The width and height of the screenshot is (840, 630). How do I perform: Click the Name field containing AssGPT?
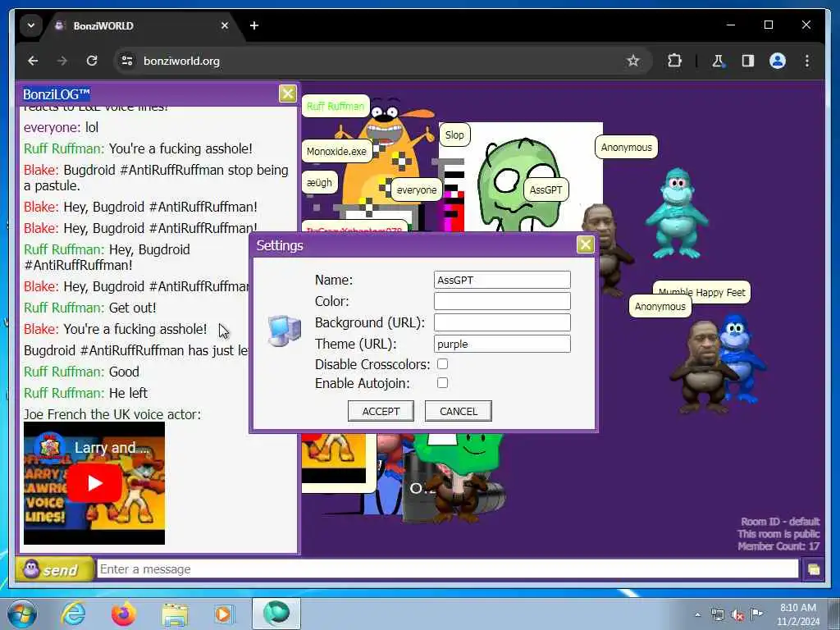coord(502,280)
